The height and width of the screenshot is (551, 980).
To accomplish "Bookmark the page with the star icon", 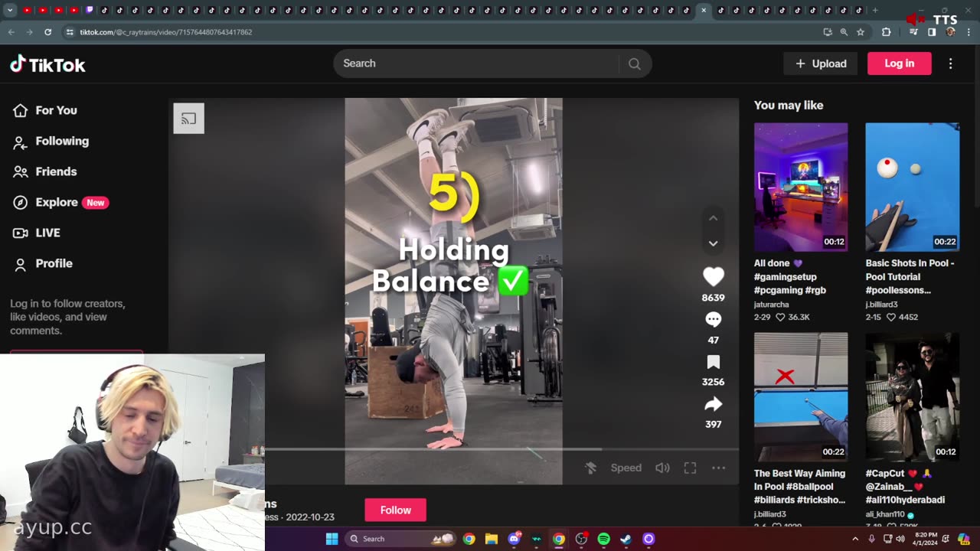I will pos(861,32).
